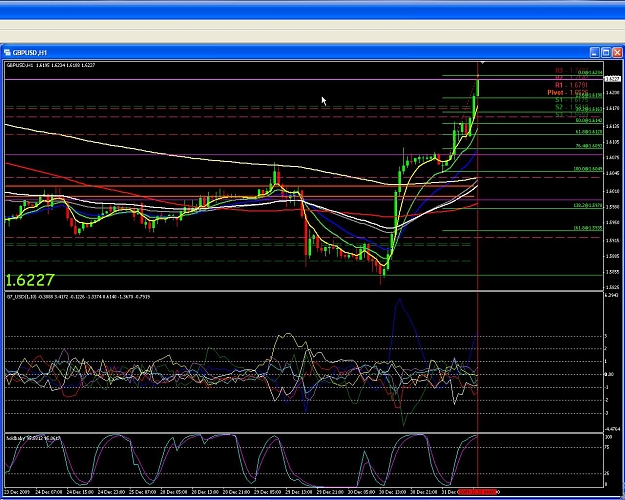Click the R1 - 1.6791 resistance label
The image size is (625, 500).
tap(572, 85)
